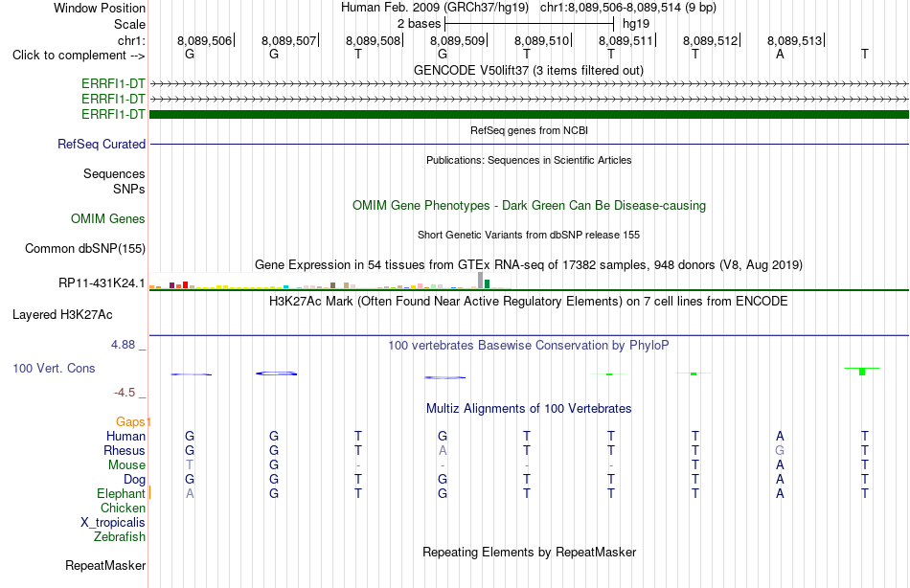Select the Zebrafish alignment row label
This screenshot has height=588, width=910.
pos(120,536)
